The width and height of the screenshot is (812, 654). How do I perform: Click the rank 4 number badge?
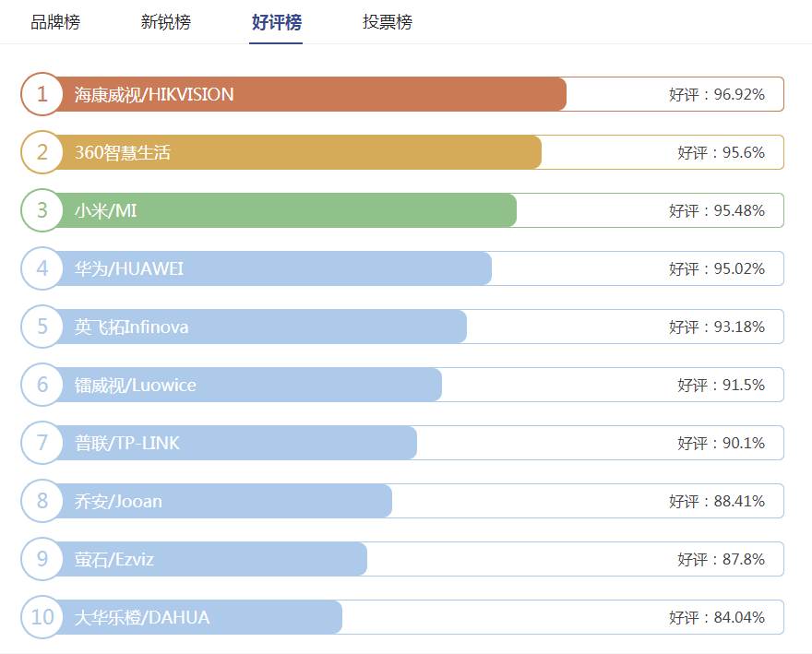click(x=42, y=268)
